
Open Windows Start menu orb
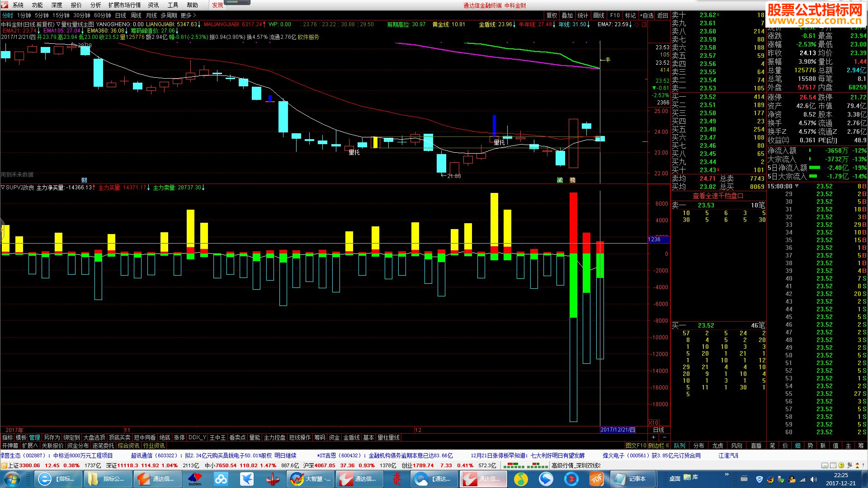point(12,479)
